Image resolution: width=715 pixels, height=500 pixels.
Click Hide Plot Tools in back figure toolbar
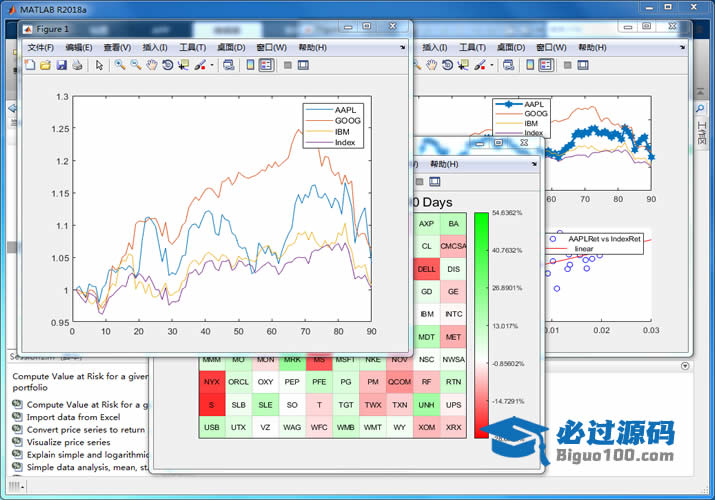pyautogui.click(x=568, y=65)
